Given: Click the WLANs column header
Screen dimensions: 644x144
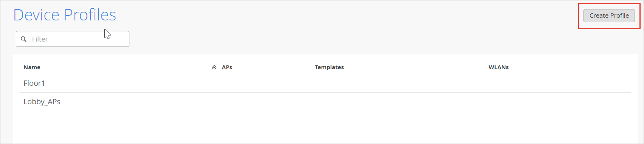Looking at the screenshot, I should pos(499,67).
